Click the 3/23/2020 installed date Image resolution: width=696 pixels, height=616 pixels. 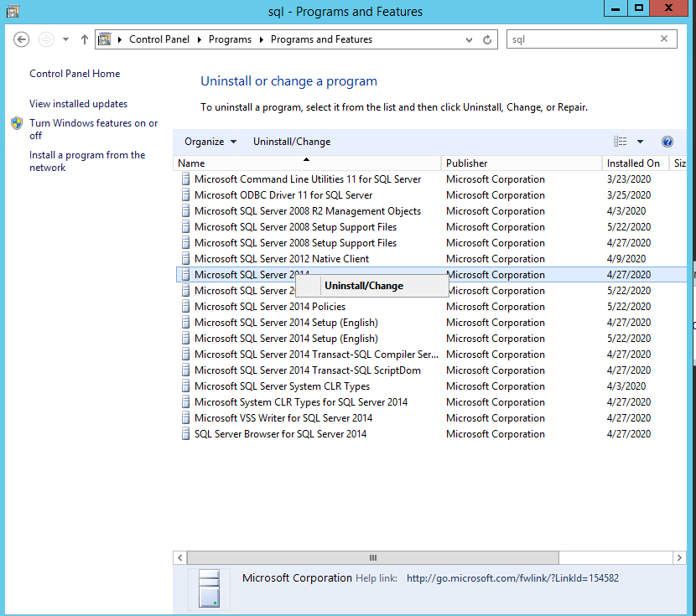coord(629,179)
